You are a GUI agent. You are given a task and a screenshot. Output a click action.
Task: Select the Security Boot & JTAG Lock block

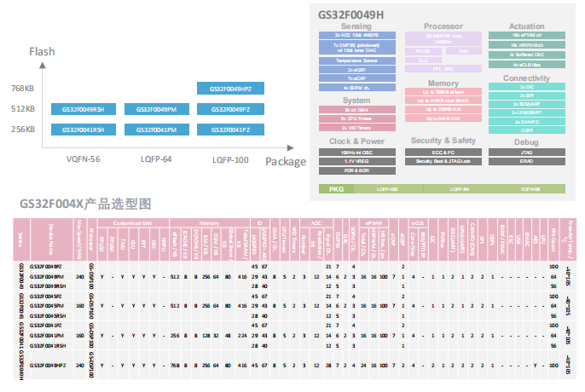coord(443,162)
